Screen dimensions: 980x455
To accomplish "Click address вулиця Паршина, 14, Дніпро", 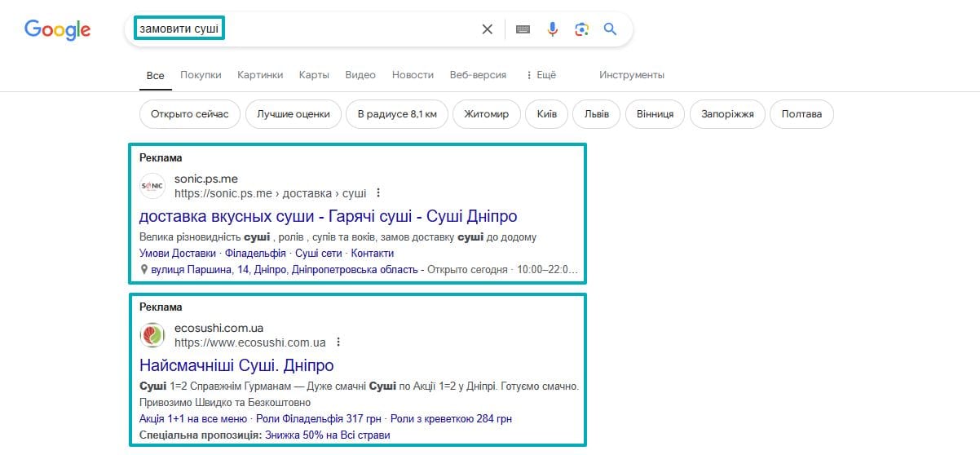I will [285, 269].
